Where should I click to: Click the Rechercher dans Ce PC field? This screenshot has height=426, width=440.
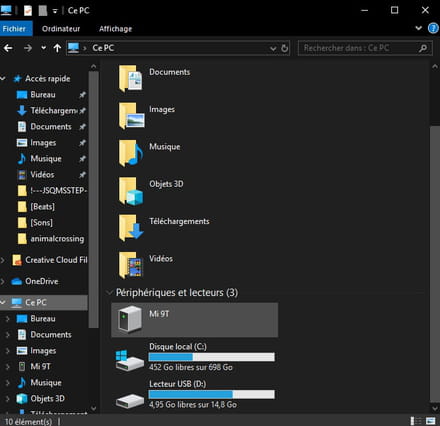[359, 48]
